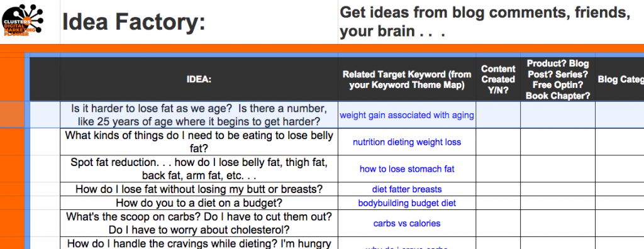Select the 'What's the scoop on carbs' cell
Image resolution: width=644 pixels, height=249 pixels.
pyautogui.click(x=199, y=223)
